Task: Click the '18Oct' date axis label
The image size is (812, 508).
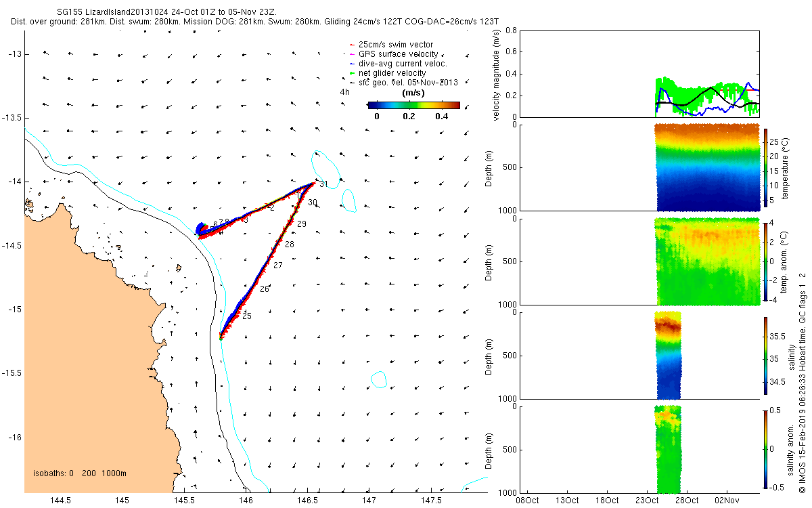Action: pos(607,501)
